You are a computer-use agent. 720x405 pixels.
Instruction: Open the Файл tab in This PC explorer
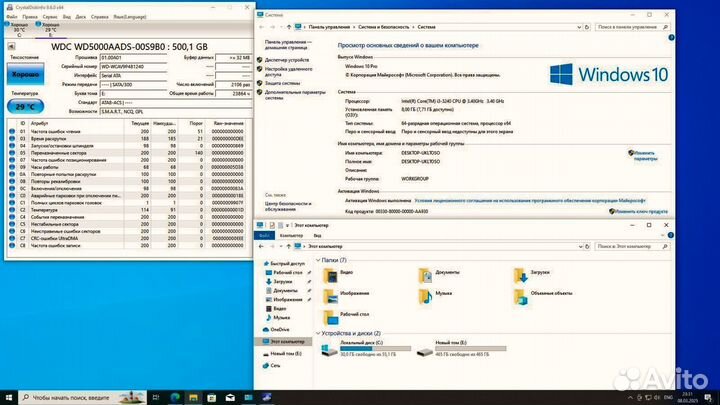pos(264,236)
